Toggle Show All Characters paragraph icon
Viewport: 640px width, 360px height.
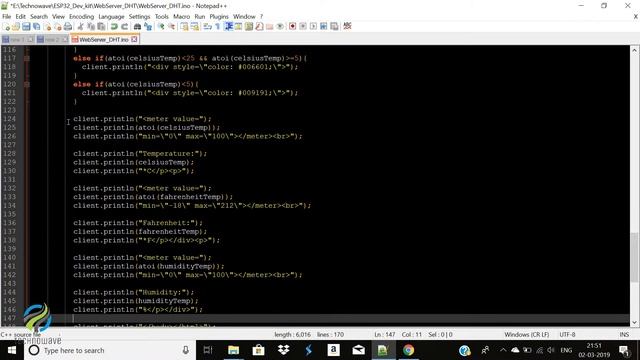tap(218, 27)
